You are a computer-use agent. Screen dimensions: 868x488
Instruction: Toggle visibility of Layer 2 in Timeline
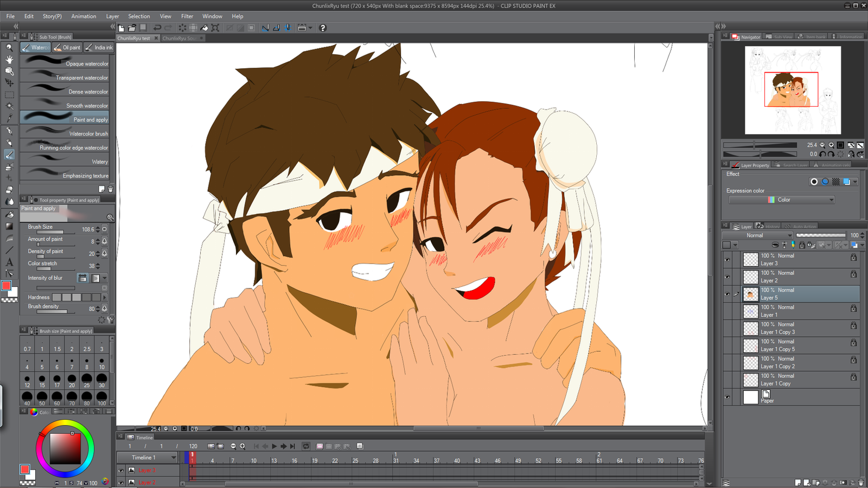click(x=121, y=482)
